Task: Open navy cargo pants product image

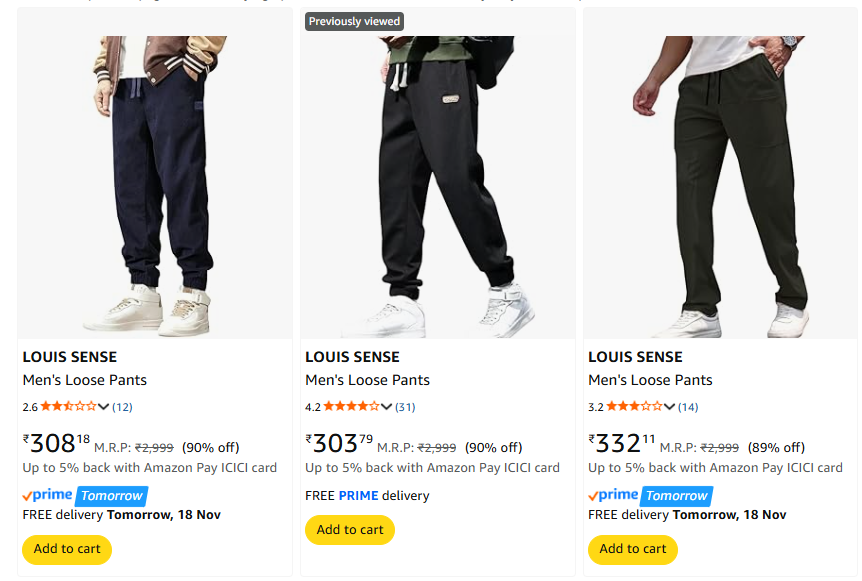Action: [155, 185]
